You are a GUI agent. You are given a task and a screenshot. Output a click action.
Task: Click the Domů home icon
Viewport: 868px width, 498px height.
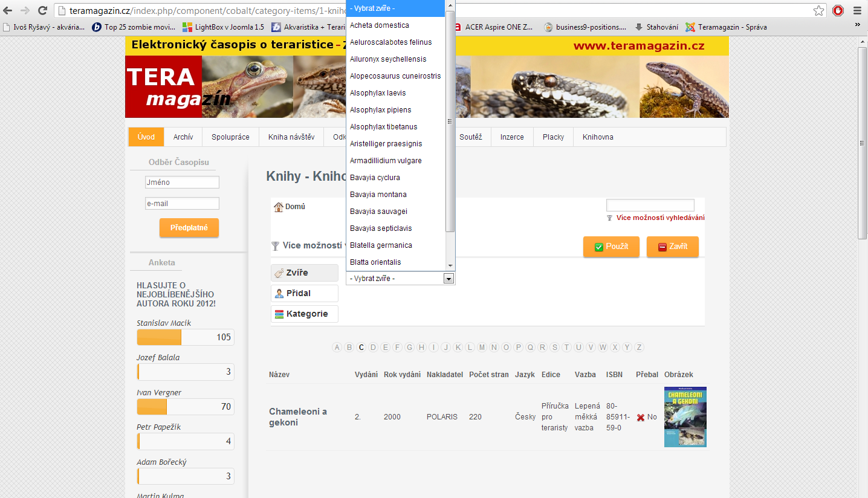278,207
